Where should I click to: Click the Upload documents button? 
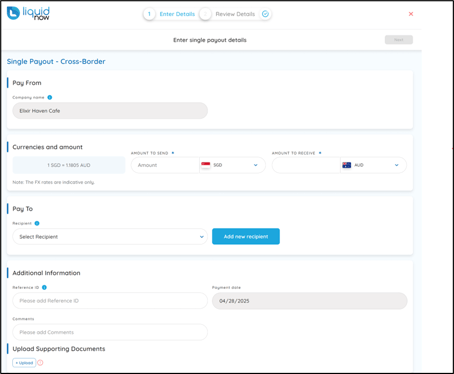pyautogui.click(x=24, y=363)
